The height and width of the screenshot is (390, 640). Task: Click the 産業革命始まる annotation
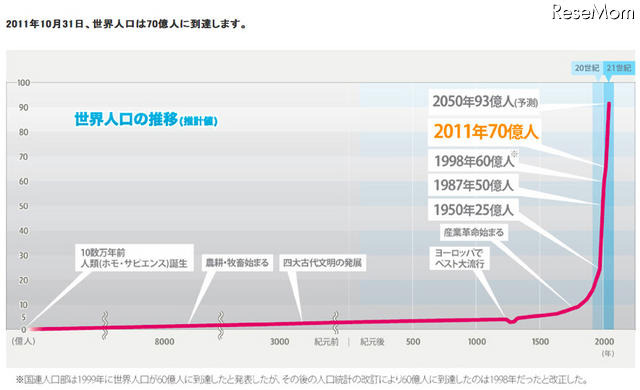474,232
